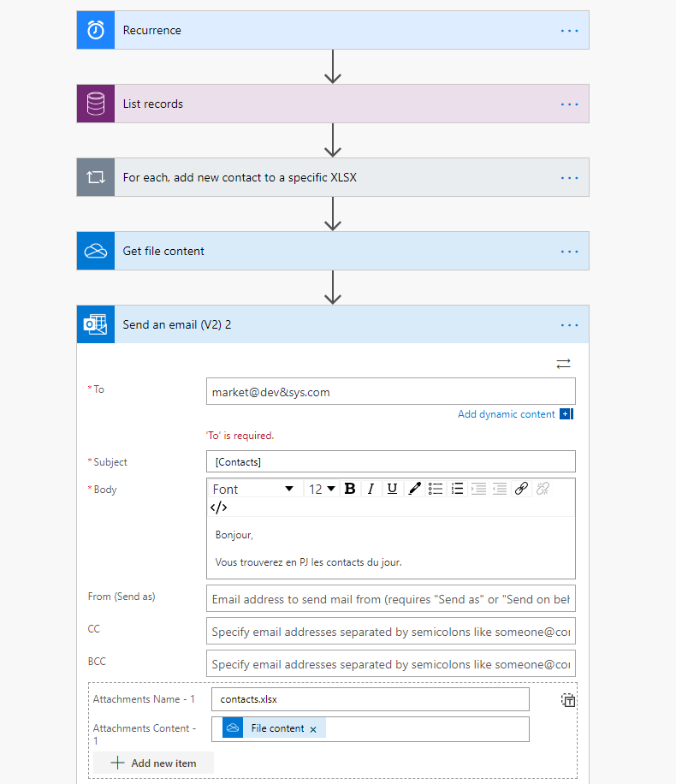Toggle underline formatting for the body text

pyautogui.click(x=391, y=489)
